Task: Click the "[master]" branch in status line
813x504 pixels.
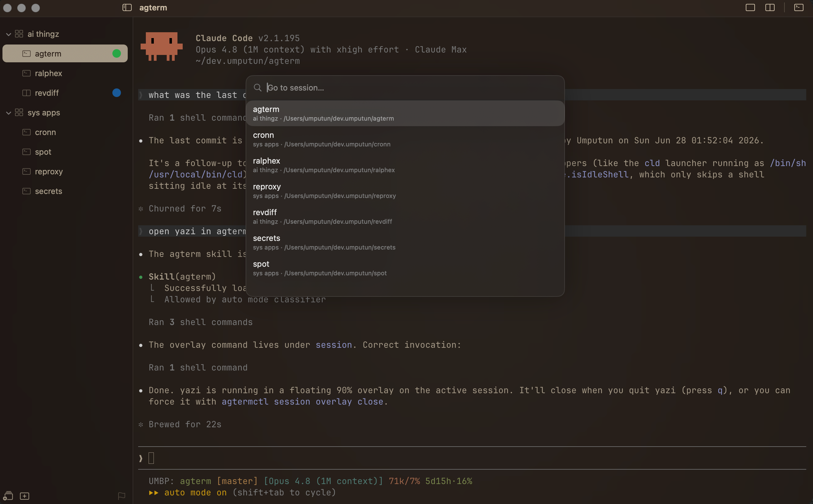Action: click(x=237, y=481)
